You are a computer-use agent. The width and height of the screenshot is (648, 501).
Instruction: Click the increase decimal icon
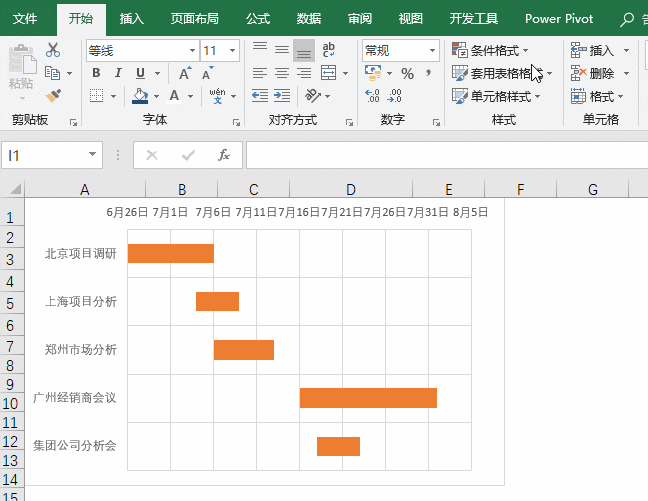[373, 96]
